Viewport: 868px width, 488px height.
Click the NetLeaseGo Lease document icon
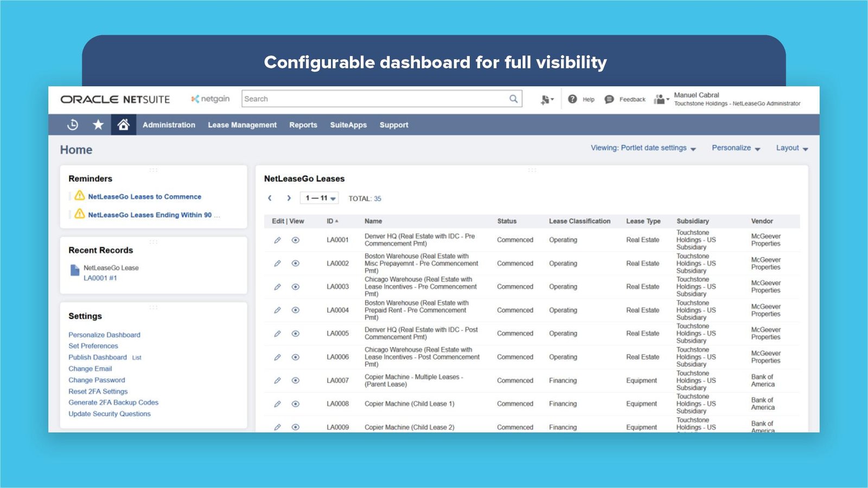75,270
